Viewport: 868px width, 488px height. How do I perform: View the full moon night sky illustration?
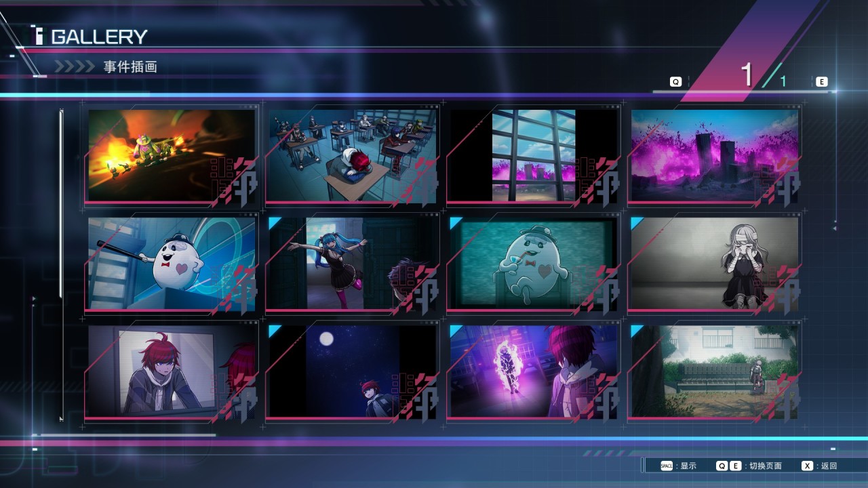click(x=352, y=371)
